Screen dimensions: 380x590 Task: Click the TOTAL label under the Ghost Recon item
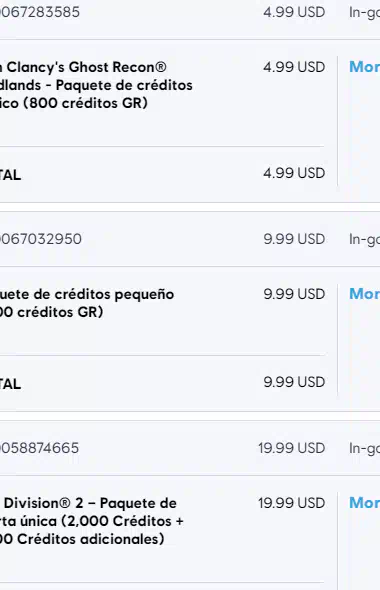[11, 175]
